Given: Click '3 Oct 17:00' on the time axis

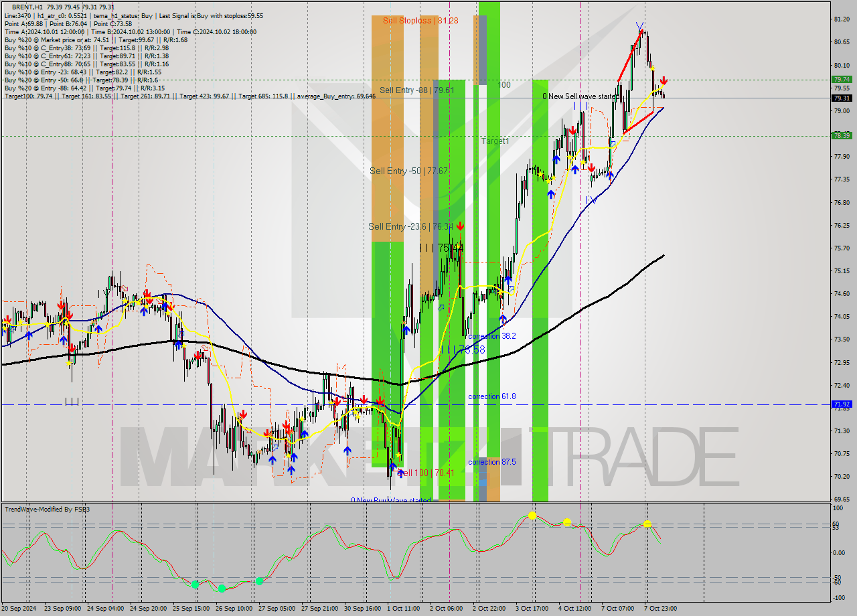Looking at the screenshot, I should [532, 609].
